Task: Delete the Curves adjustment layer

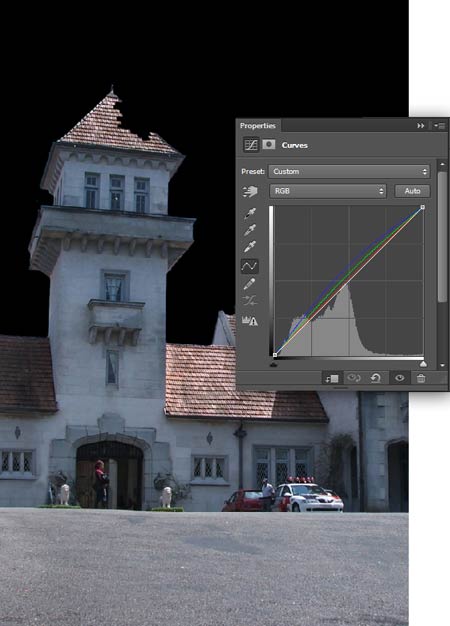Action: coord(421,378)
